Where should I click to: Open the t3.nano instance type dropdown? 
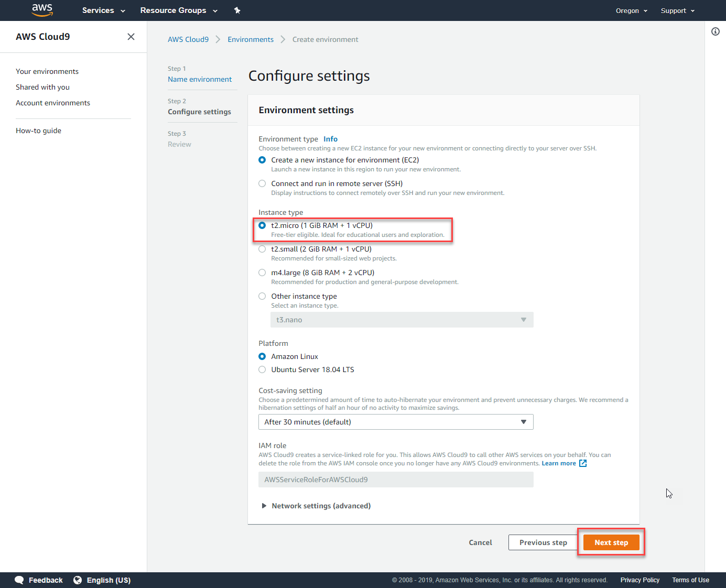[x=402, y=320]
